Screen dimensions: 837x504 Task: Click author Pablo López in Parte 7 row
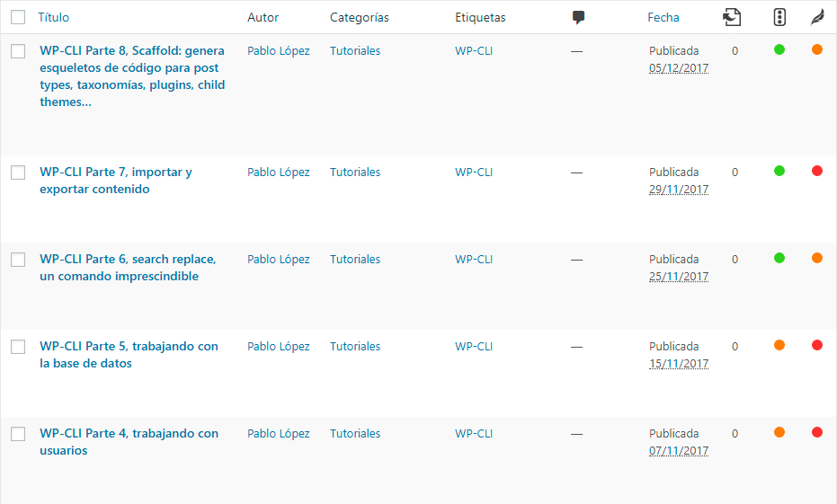click(278, 172)
